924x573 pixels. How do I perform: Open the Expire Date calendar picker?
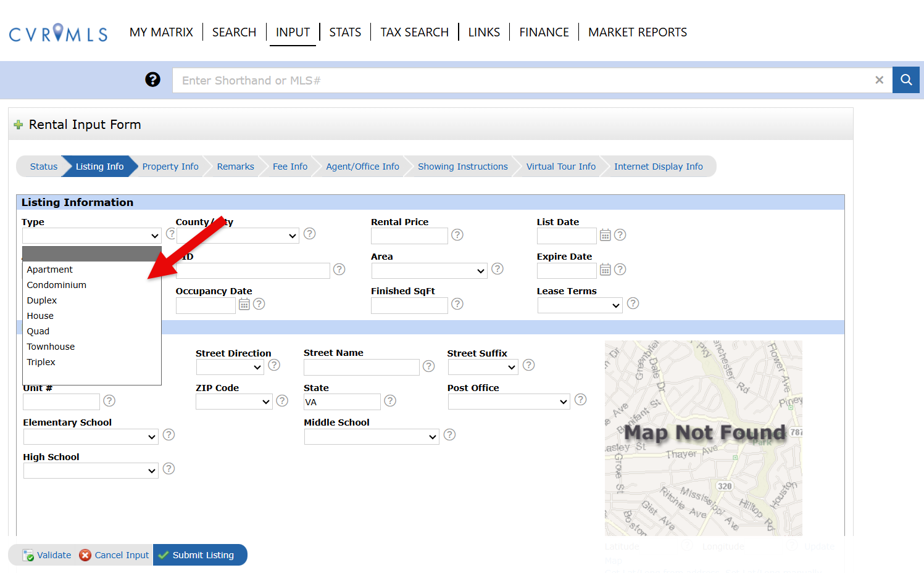[x=606, y=270]
